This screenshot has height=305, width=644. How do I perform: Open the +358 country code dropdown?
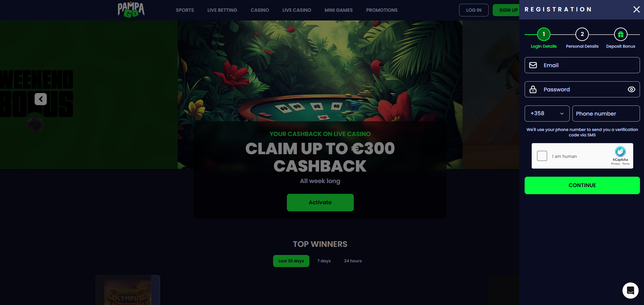[x=547, y=114]
